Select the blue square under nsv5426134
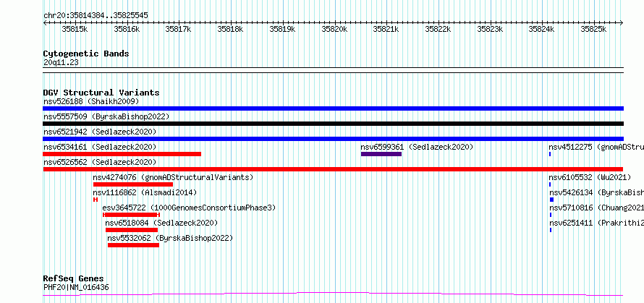 (551, 200)
